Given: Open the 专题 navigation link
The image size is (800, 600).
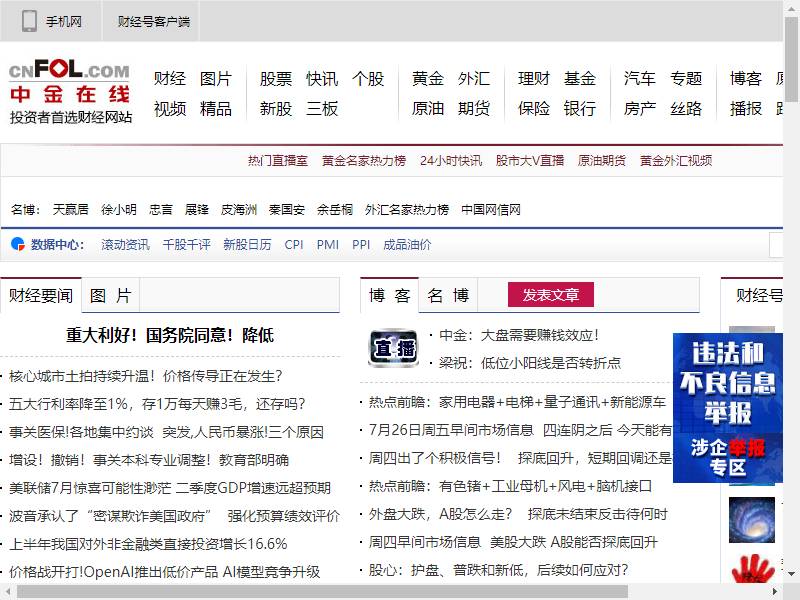Looking at the screenshot, I should [x=686, y=79].
